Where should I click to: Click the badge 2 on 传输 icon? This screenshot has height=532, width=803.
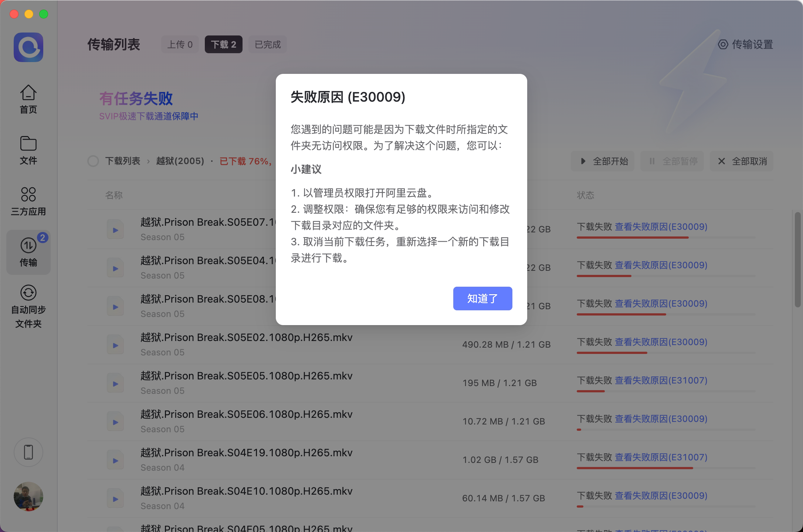43,238
